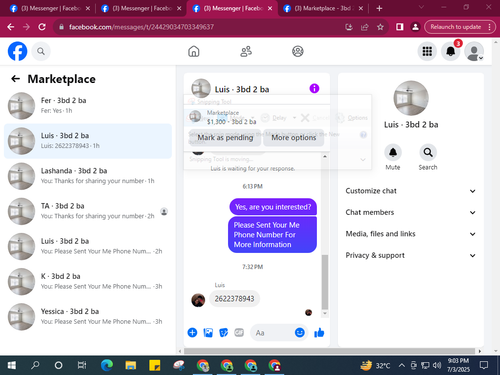Open Sticky Notes from taskbar

tap(155, 365)
